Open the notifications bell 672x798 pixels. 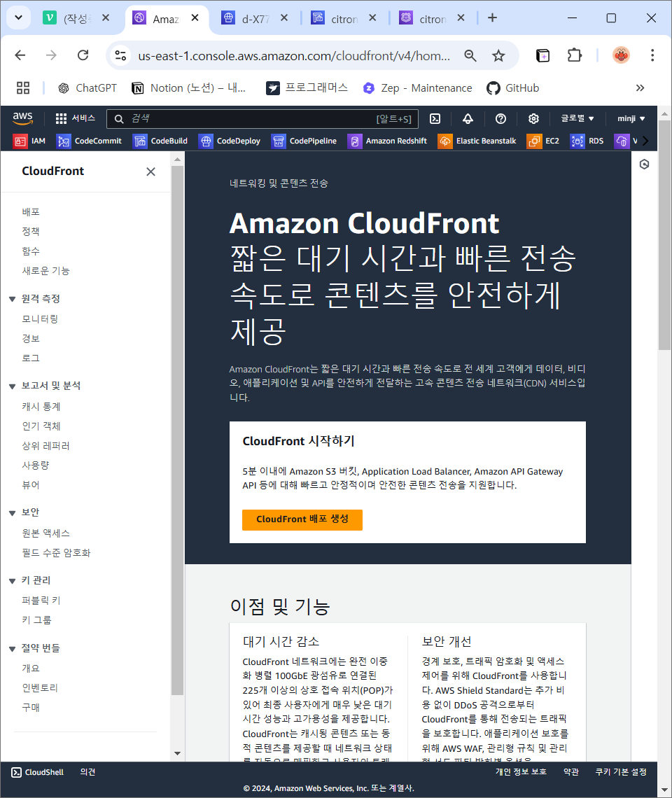point(468,118)
